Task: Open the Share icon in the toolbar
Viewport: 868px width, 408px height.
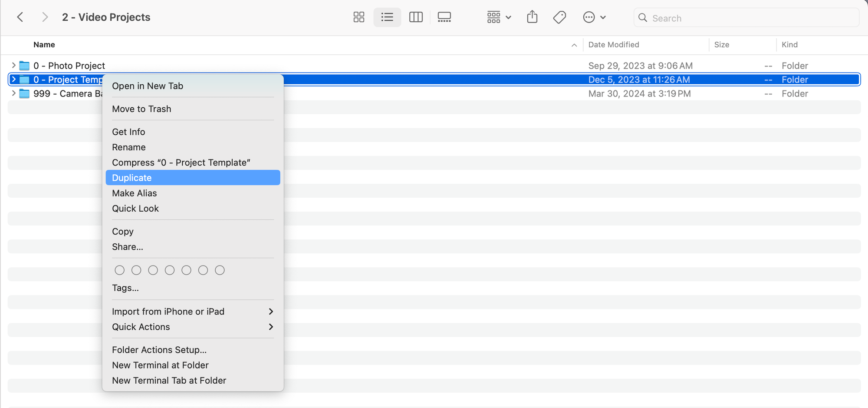Action: pos(532,17)
